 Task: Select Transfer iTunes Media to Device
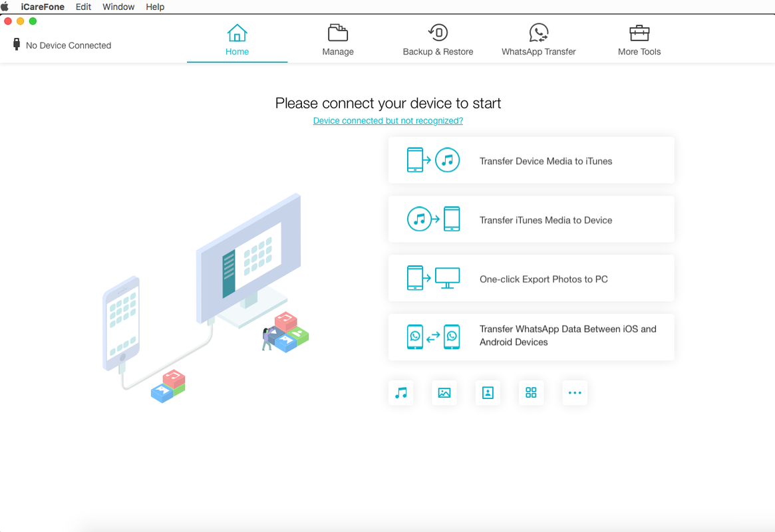[x=532, y=219]
